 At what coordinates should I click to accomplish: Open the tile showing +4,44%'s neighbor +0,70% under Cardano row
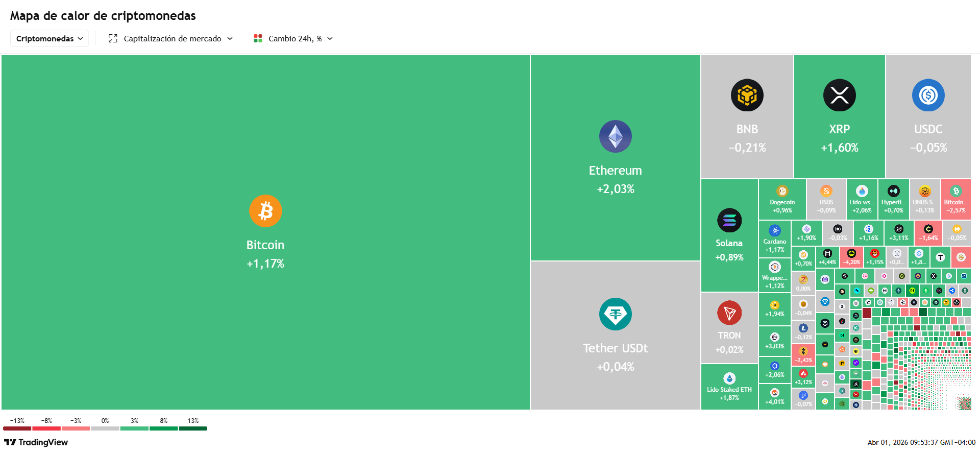803,258
